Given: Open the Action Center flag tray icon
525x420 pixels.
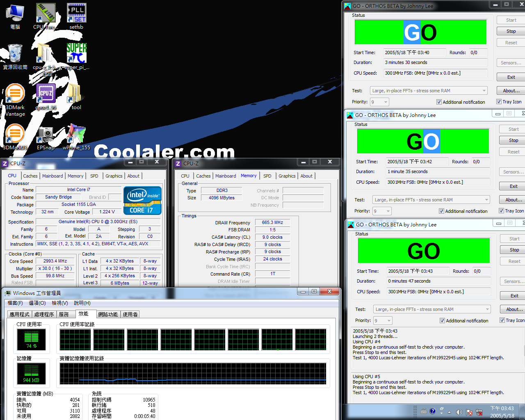Looking at the screenshot, I should pyautogui.click(x=469, y=412).
